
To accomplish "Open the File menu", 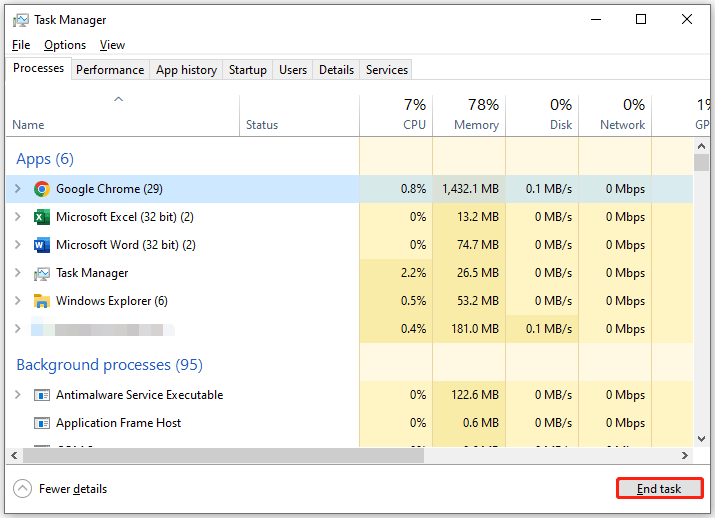I will (x=21, y=45).
